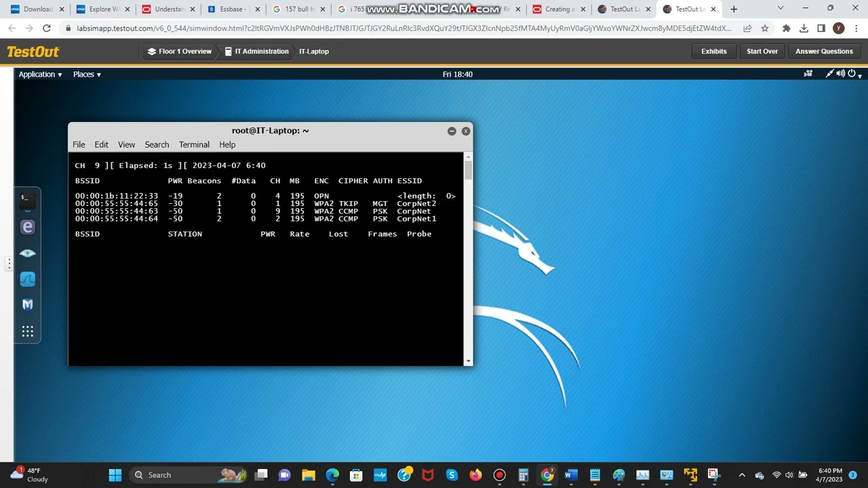Screen dimensions: 868x488
Task: Open File Explorer from the taskbar
Action: (x=309, y=475)
